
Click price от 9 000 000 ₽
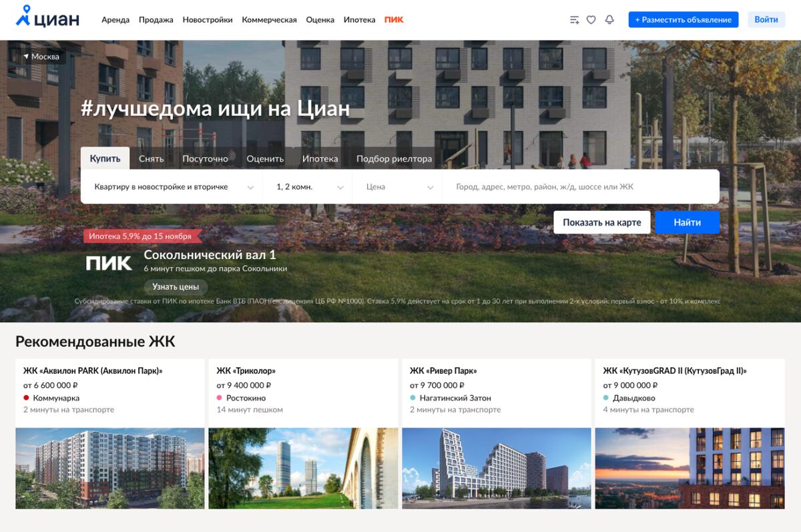pyautogui.click(x=631, y=385)
